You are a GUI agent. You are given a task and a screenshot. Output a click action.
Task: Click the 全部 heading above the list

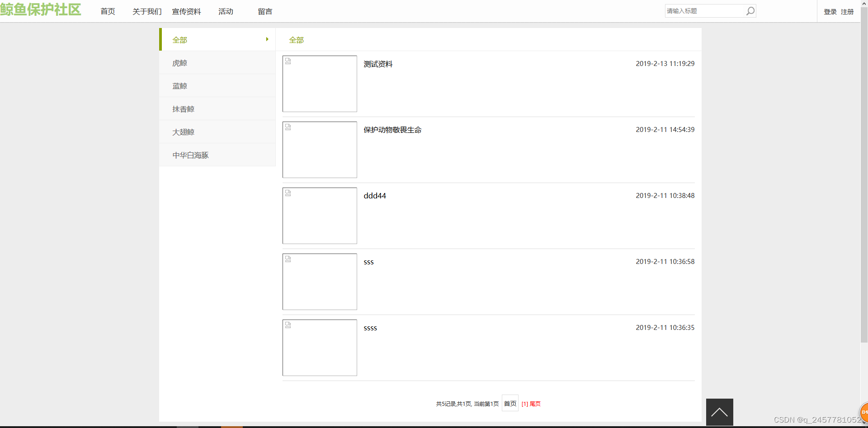pyautogui.click(x=297, y=40)
